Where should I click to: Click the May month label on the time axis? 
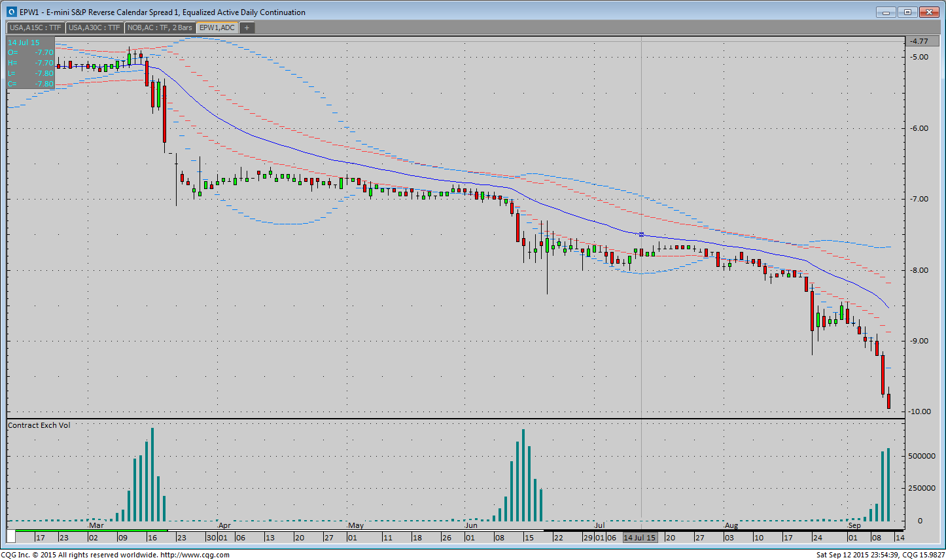[x=356, y=525]
